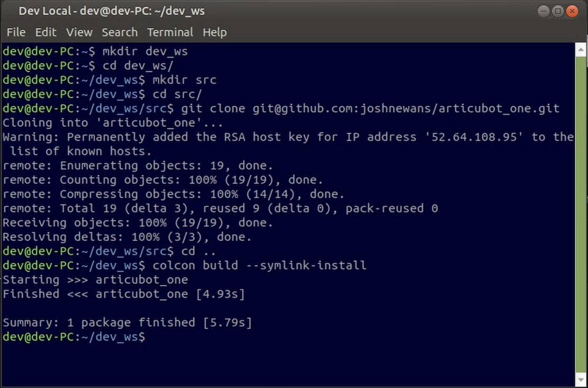Open the View menu
The image size is (588, 388).
79,33
